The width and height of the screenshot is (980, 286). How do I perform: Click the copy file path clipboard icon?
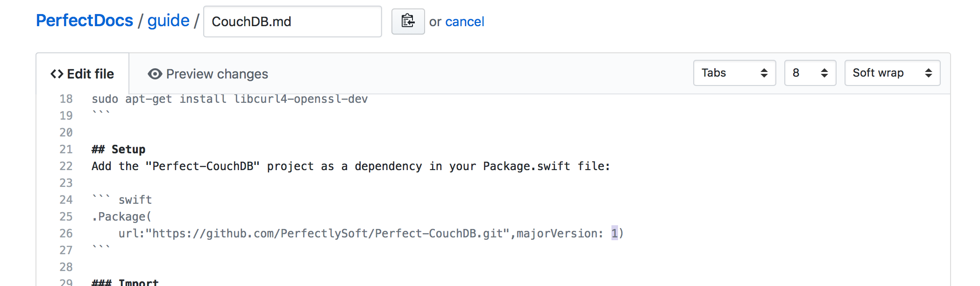(x=407, y=21)
